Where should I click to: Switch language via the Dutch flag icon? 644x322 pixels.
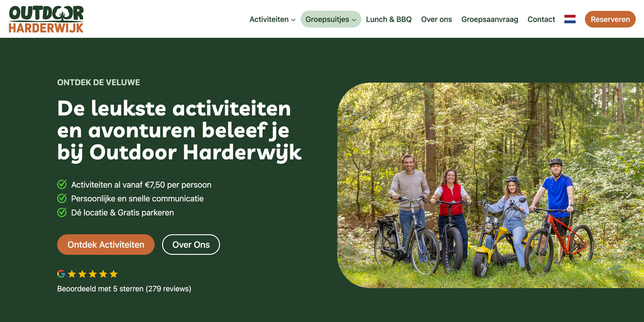coord(570,19)
